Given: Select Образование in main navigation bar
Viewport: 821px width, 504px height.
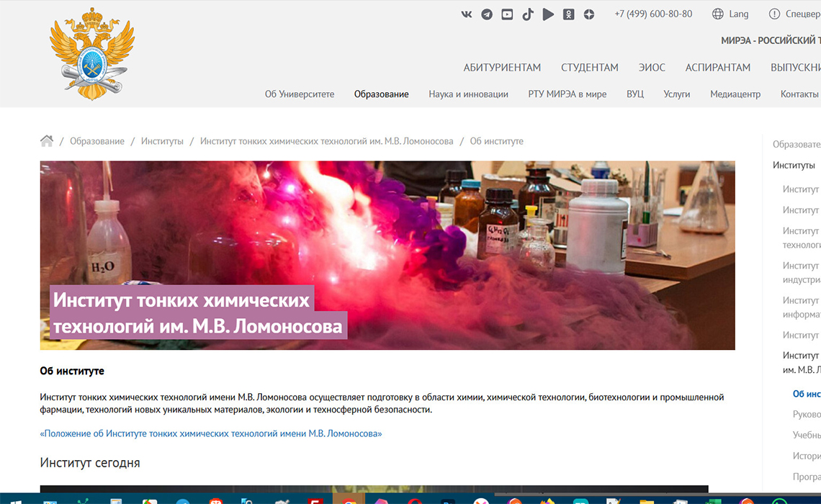Looking at the screenshot, I should [x=381, y=94].
